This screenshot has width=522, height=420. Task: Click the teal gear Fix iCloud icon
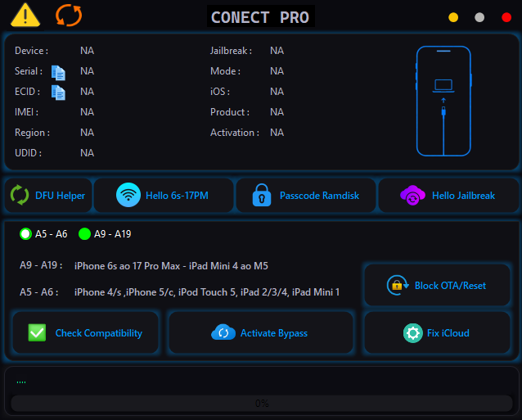point(413,332)
